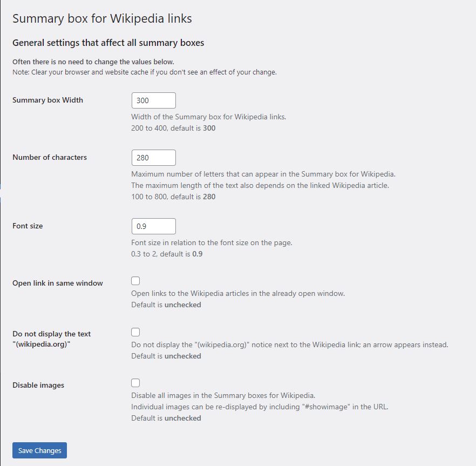Click the "Font size" label text

(28, 226)
